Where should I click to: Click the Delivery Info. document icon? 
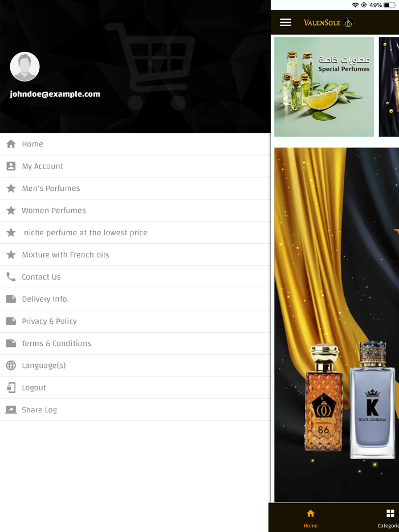coord(11,299)
